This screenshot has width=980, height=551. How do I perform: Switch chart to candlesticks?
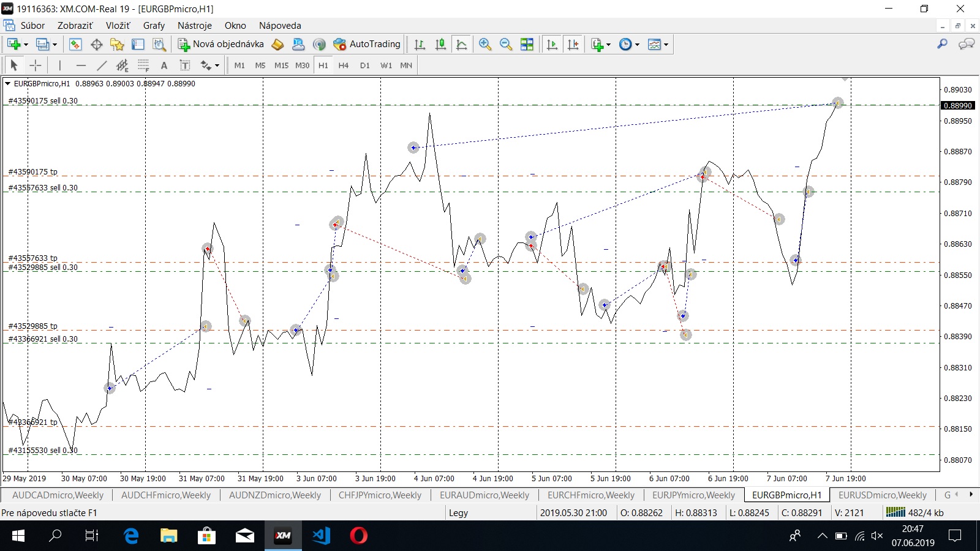click(x=440, y=44)
